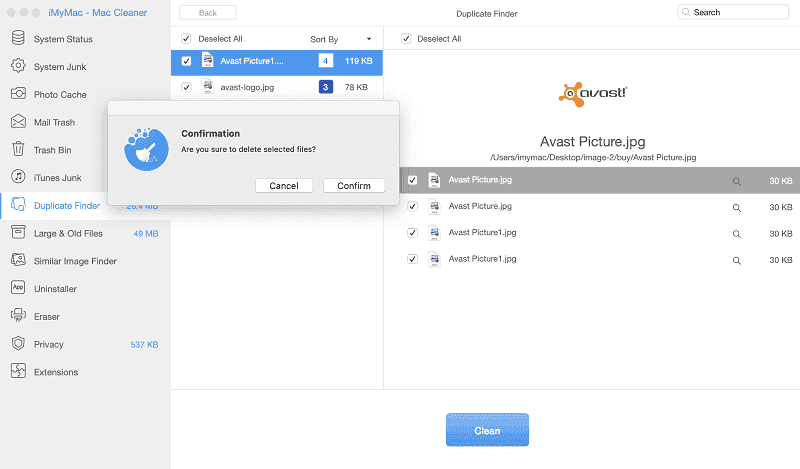Preview last Avast Picture1.jpg with magnifier

(737, 260)
